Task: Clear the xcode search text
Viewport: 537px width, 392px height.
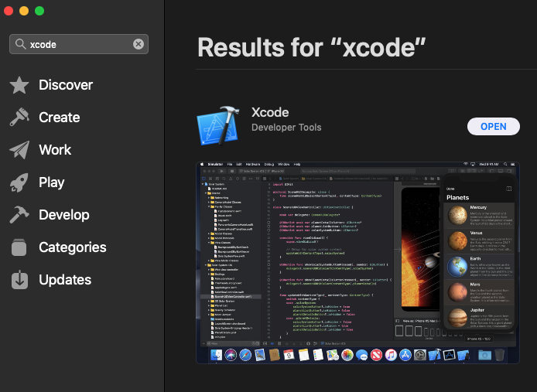Action: tap(139, 44)
